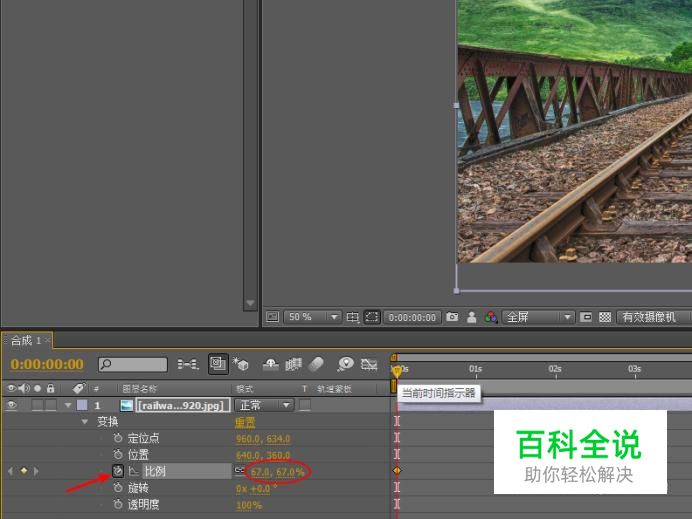692x519 pixels.
Task: Click the show snapshot person icon
Action: [471, 317]
